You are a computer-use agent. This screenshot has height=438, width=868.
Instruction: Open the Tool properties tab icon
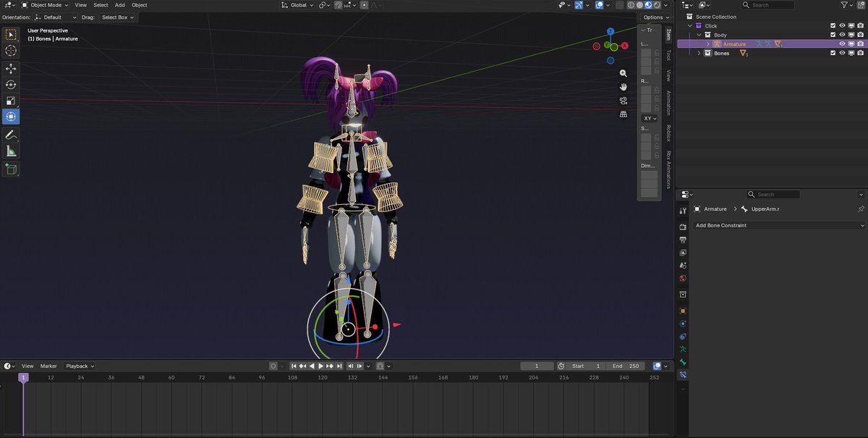pyautogui.click(x=683, y=211)
